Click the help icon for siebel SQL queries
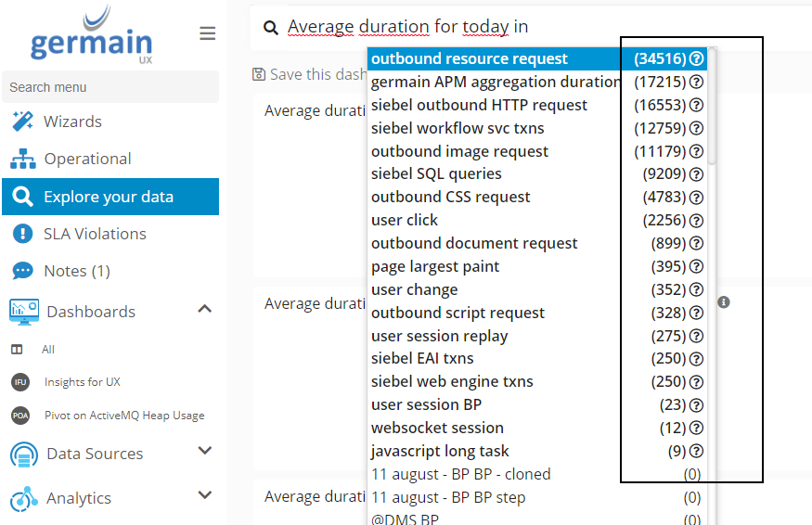 [696, 174]
